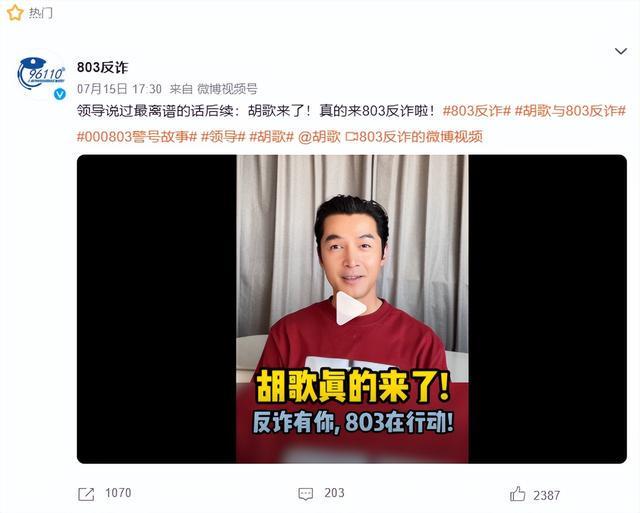The height and width of the screenshot is (513, 640).
Task: Open the 803反诈的微博视频 link
Action: pyautogui.click(x=414, y=136)
